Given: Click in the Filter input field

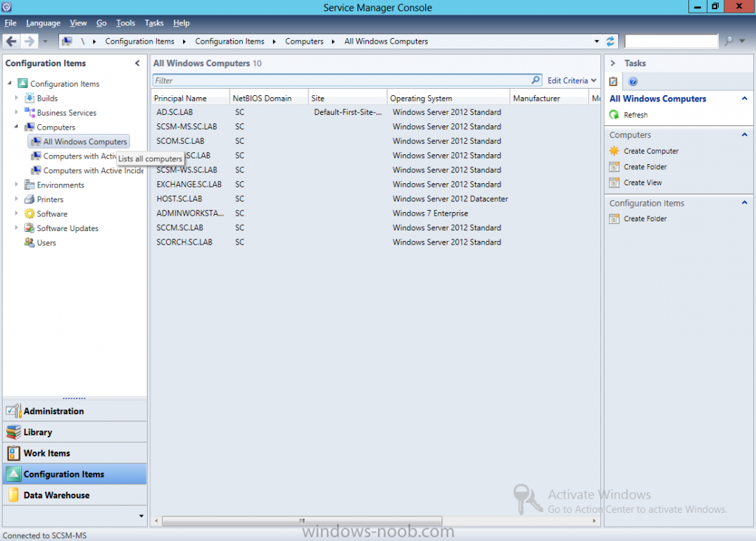Looking at the screenshot, I should point(341,80).
